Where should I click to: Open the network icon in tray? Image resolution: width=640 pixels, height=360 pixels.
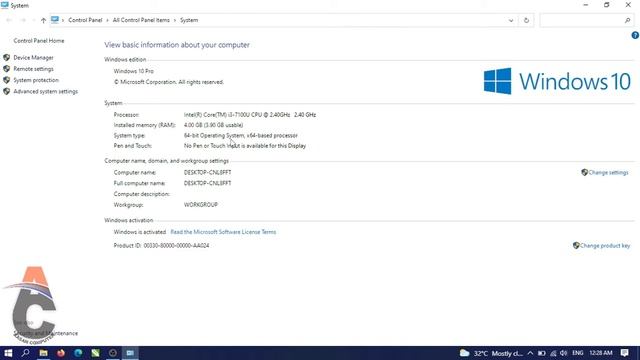553,353
